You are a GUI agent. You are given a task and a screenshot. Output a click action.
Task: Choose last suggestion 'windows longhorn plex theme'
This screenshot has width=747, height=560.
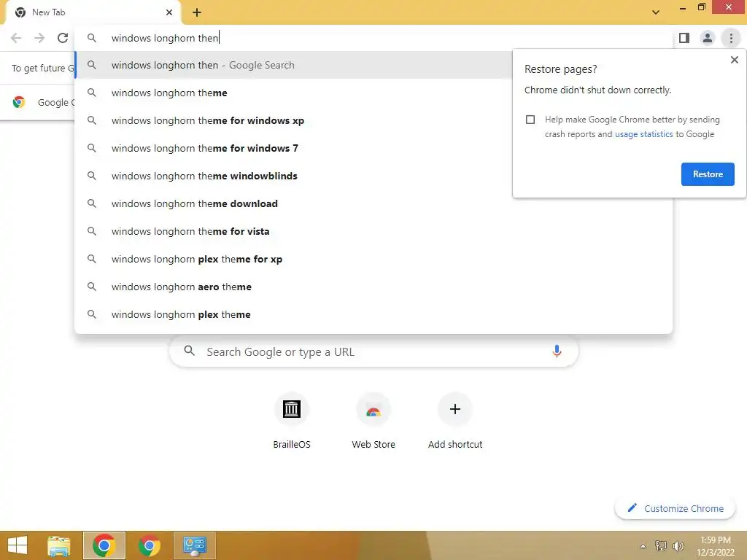(x=373, y=314)
